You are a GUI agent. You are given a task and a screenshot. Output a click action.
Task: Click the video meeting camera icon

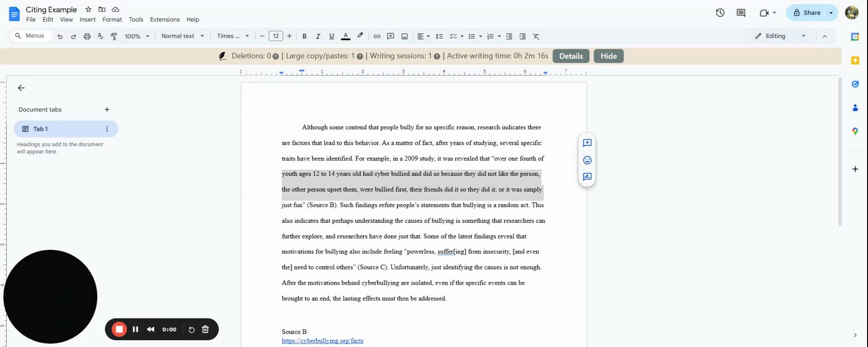pos(764,13)
